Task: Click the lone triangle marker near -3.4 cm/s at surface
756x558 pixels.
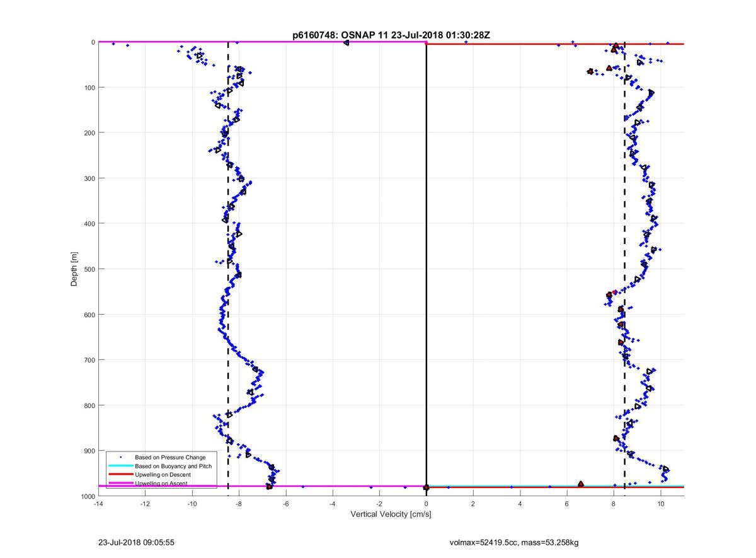Action: (x=346, y=42)
